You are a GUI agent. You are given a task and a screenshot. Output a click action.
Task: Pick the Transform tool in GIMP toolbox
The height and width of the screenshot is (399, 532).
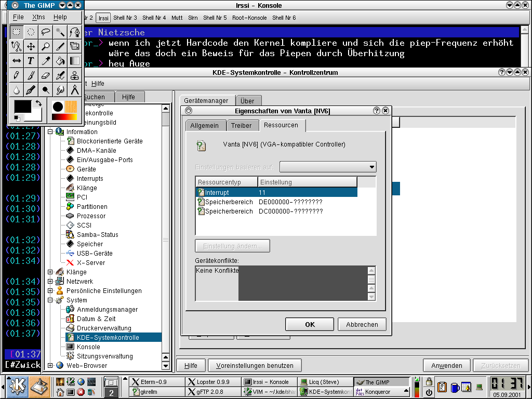point(75,46)
